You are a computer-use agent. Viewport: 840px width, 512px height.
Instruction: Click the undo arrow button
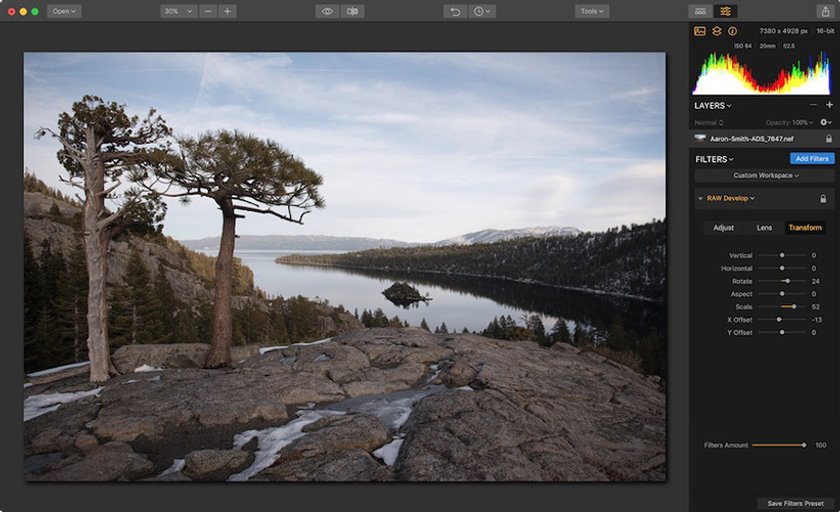455,11
